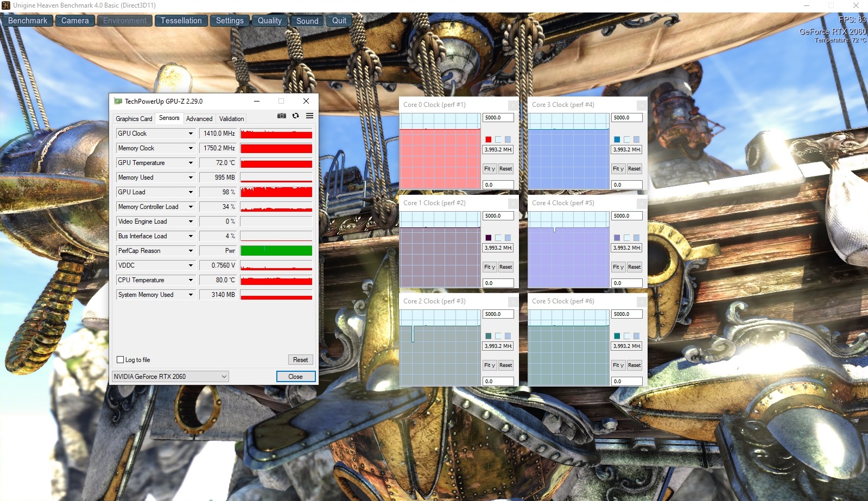Close the Core 0 Clock graph panel
The image size is (868, 501).
point(513,105)
